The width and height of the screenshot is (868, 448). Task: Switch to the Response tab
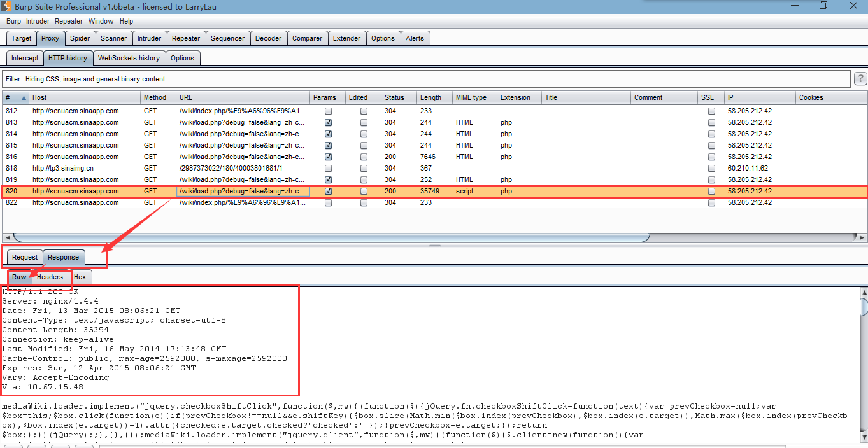tap(64, 257)
